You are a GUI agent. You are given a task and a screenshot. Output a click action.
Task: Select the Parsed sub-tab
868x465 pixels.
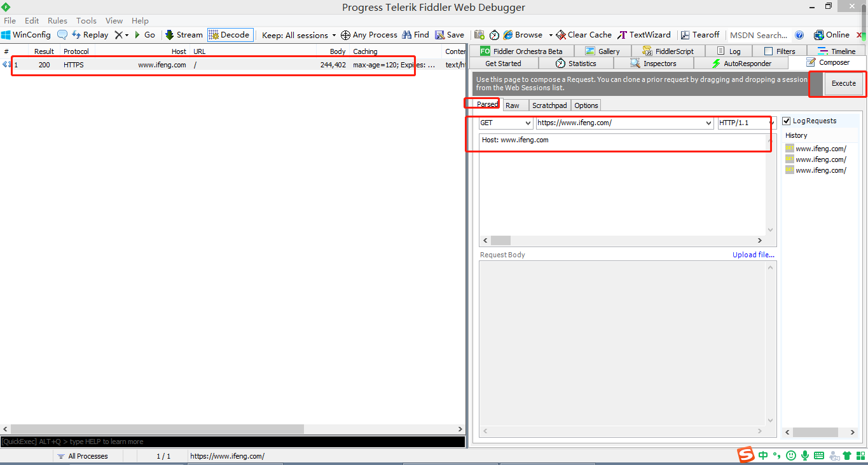coord(487,104)
